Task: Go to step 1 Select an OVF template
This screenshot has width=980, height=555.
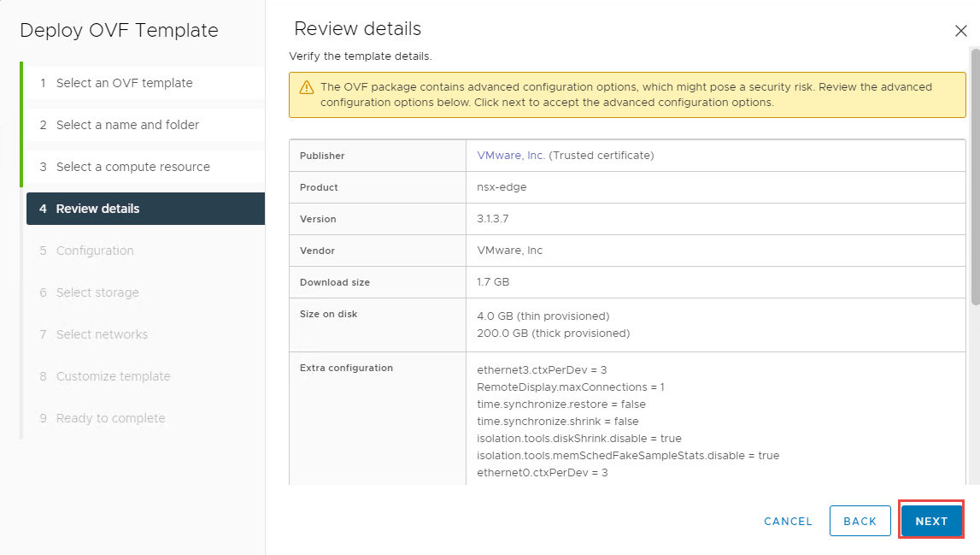Action: point(124,83)
